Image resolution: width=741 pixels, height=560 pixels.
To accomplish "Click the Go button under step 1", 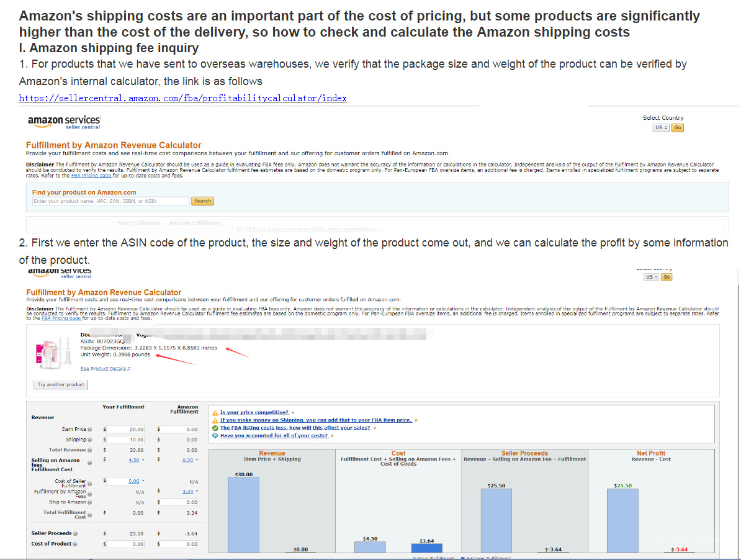I will click(678, 128).
